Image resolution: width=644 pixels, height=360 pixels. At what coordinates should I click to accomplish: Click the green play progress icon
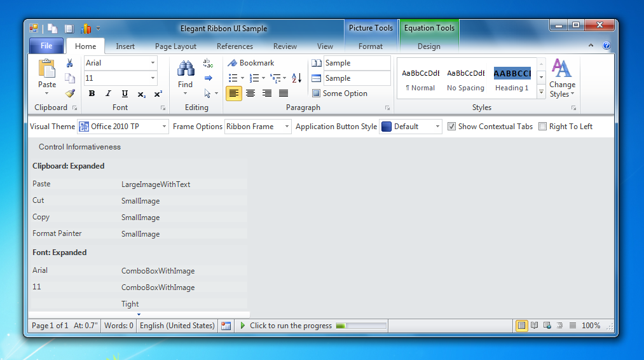(x=242, y=326)
